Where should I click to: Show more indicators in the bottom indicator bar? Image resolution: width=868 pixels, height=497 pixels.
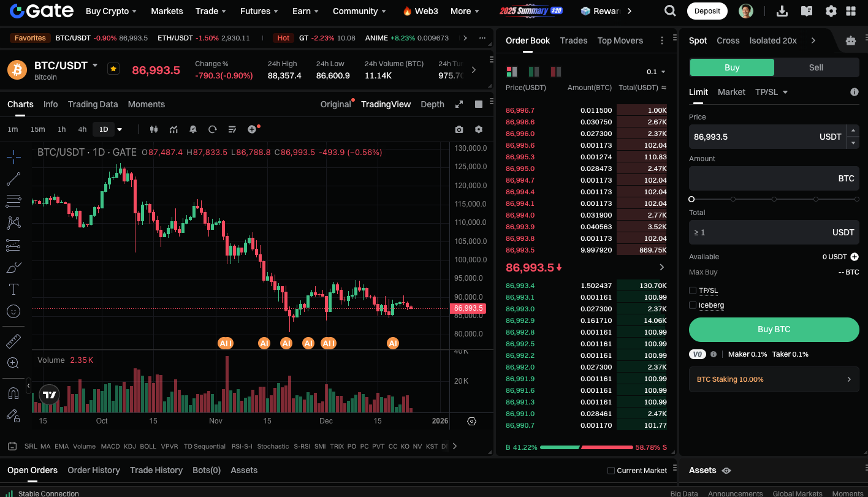454,446
